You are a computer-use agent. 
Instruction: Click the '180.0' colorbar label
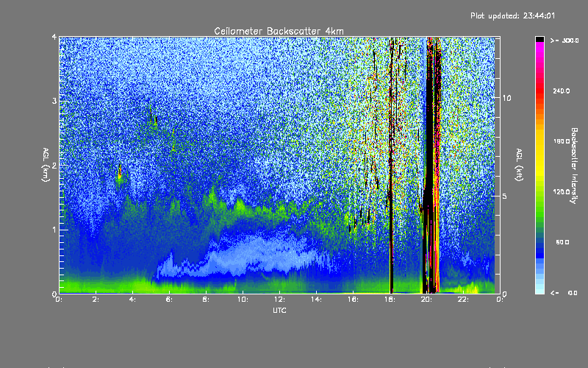click(x=562, y=141)
